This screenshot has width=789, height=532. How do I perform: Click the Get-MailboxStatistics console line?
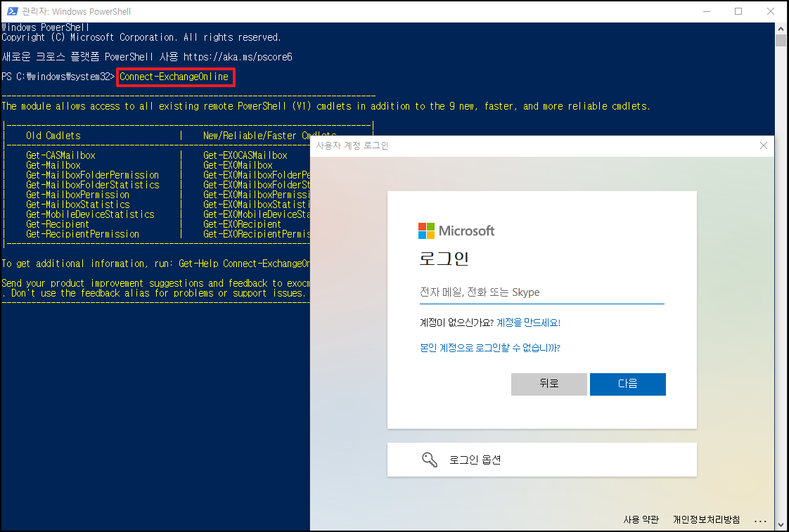[x=78, y=205]
